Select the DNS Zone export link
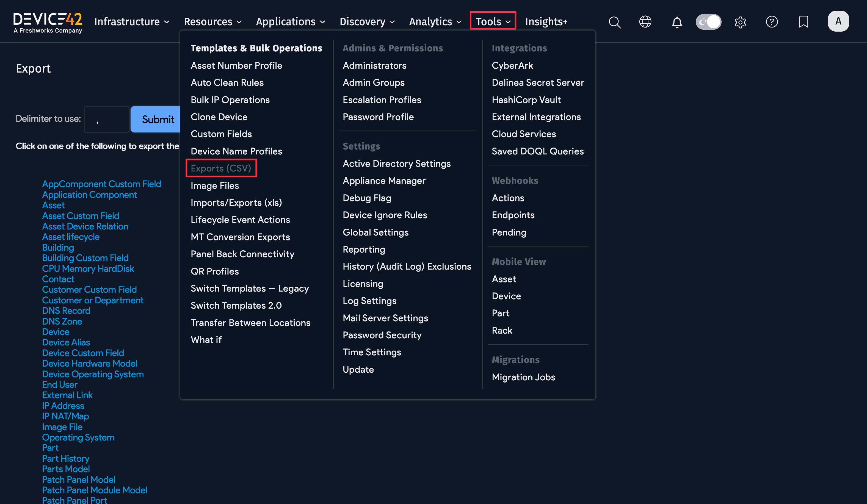 62,321
